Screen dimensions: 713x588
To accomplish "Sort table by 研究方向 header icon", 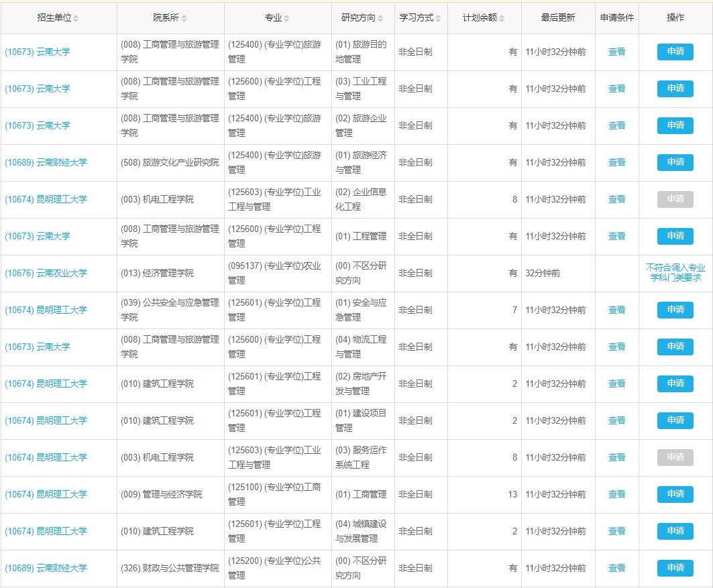I will click(x=380, y=19).
